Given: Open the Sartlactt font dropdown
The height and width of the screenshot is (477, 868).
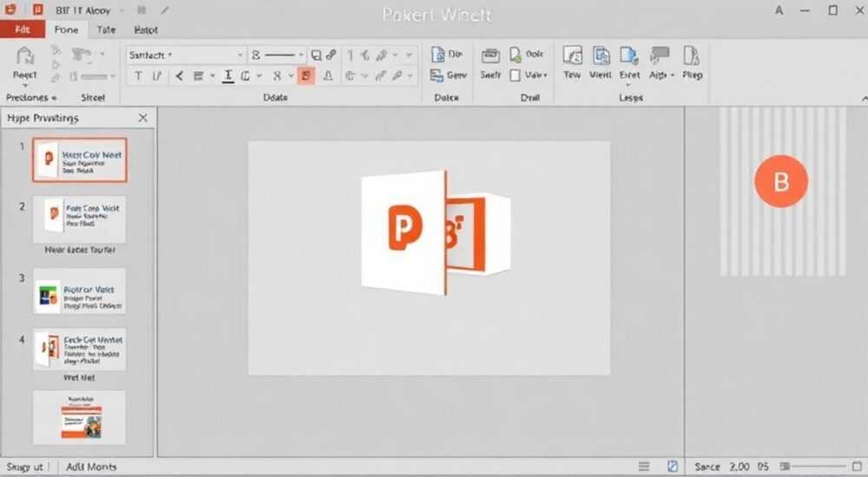Looking at the screenshot, I should pyautogui.click(x=186, y=55).
